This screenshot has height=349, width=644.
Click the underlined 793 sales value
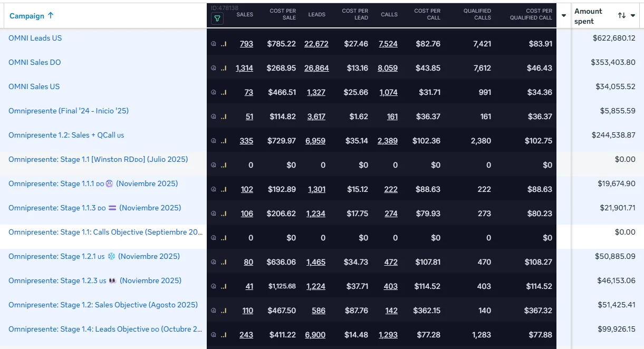click(246, 44)
